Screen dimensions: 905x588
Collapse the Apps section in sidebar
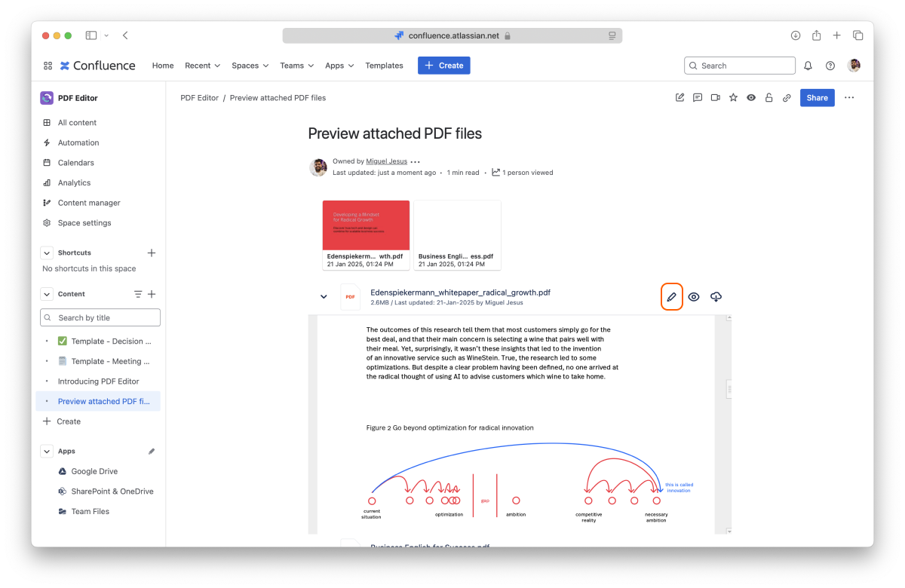click(46, 451)
